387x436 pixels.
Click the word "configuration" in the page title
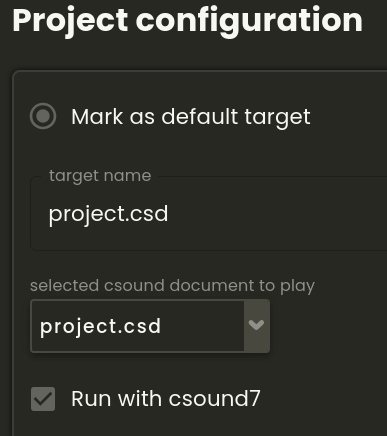249,21
